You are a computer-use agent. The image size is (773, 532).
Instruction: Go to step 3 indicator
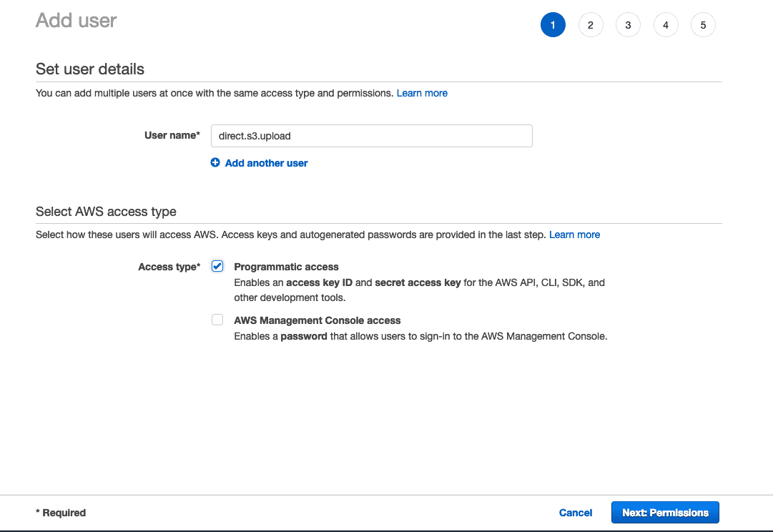coord(628,25)
